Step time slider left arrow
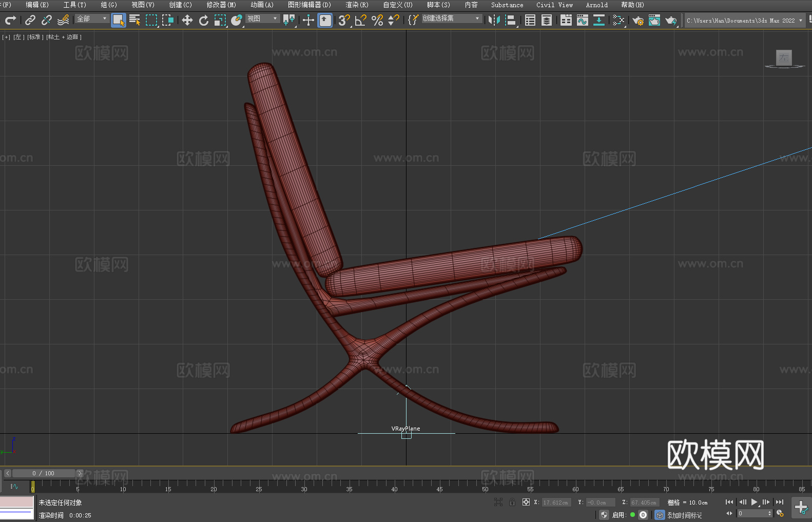 pos(8,473)
